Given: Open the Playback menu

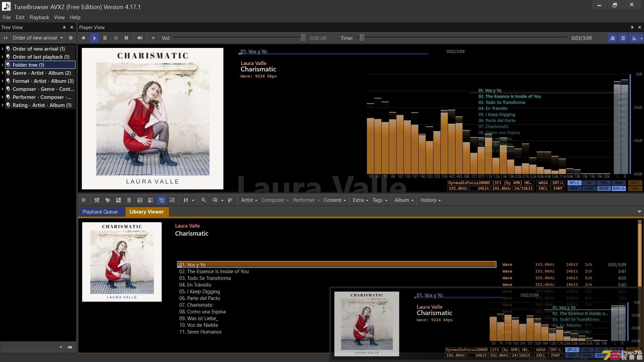Looking at the screenshot, I should 39,17.
